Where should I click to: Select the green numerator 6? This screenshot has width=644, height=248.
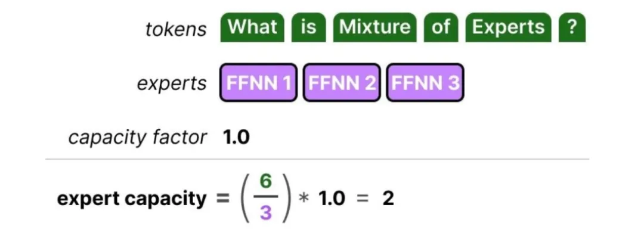point(266,182)
